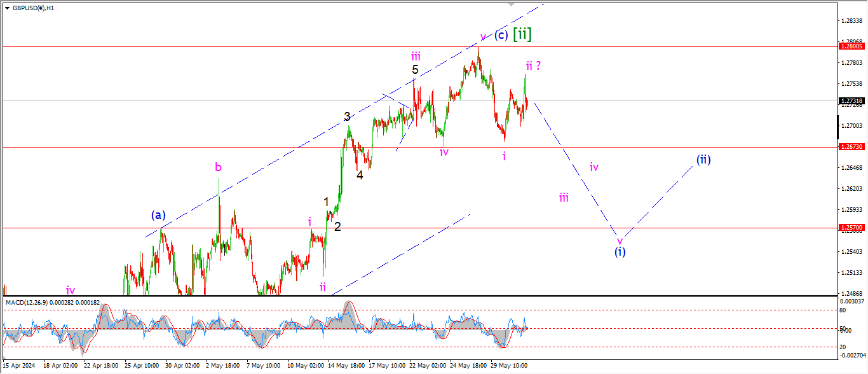Click the black 5 wave label
The width and height of the screenshot is (868, 374).
[414, 70]
